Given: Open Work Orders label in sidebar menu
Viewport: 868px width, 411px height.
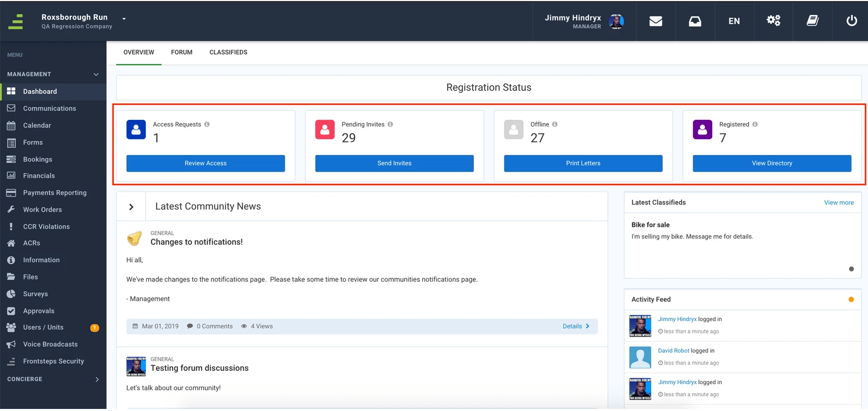Looking at the screenshot, I should click(42, 210).
